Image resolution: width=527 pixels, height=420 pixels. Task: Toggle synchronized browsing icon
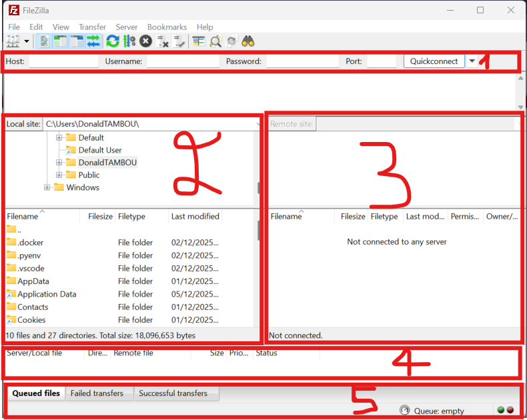232,41
